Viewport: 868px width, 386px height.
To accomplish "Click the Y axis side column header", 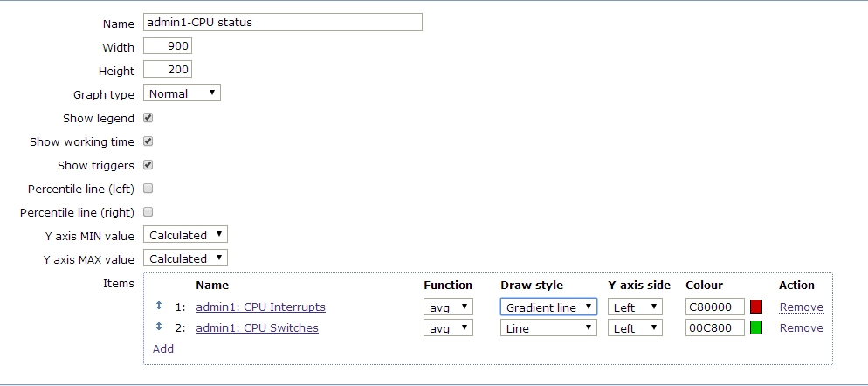I will tap(639, 286).
